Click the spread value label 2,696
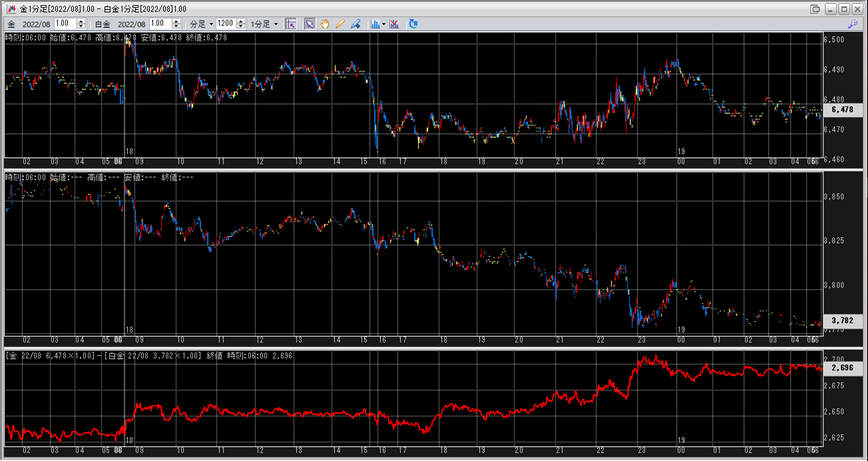Viewport: 868px width, 461px height. pyautogui.click(x=842, y=367)
